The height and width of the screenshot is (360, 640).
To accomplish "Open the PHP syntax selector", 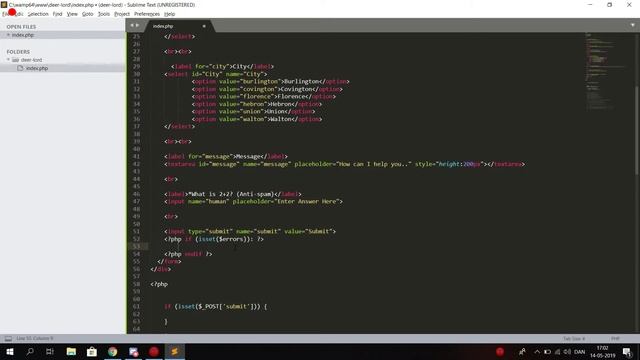I will (615, 338).
